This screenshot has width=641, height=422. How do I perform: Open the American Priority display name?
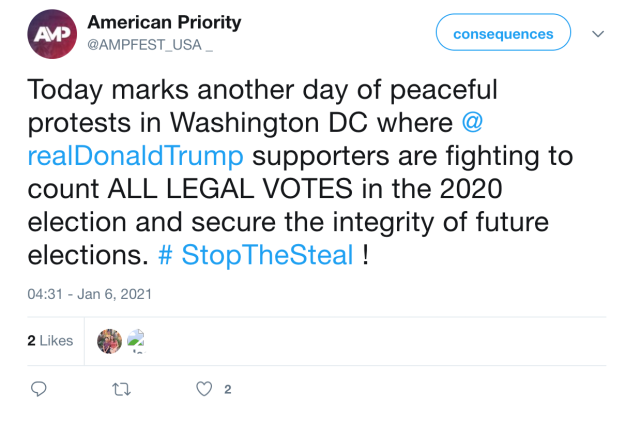click(x=164, y=22)
